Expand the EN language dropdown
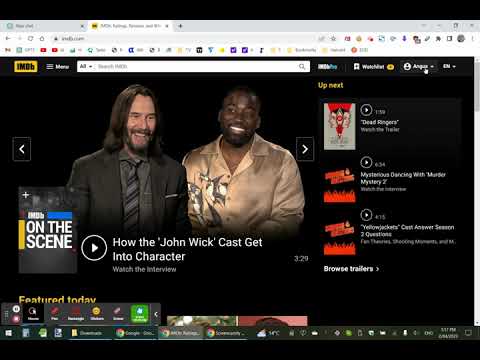The image size is (480, 360). point(449,66)
